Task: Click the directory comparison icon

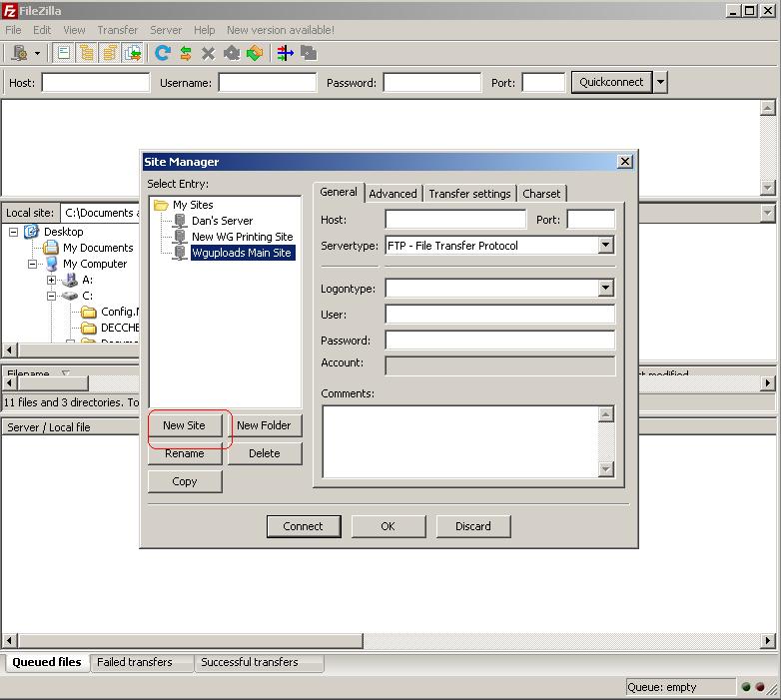Action: [286, 53]
